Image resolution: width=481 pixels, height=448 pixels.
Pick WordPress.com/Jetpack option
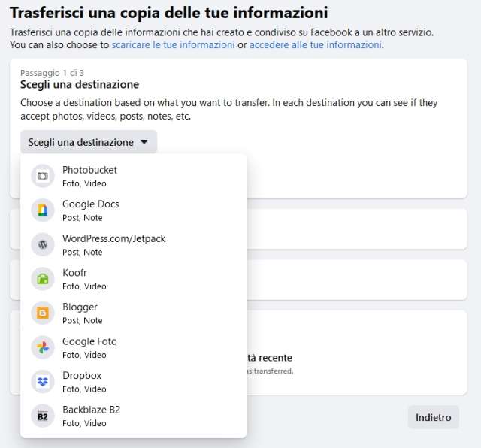point(113,238)
